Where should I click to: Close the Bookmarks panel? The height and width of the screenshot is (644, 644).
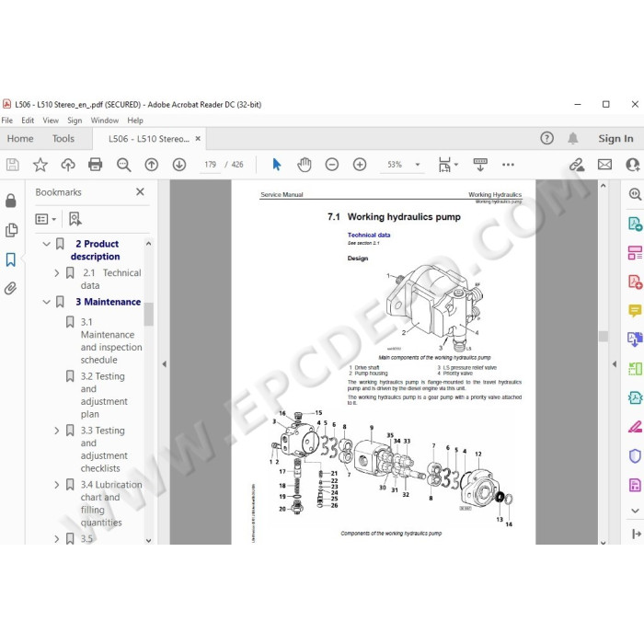(140, 191)
